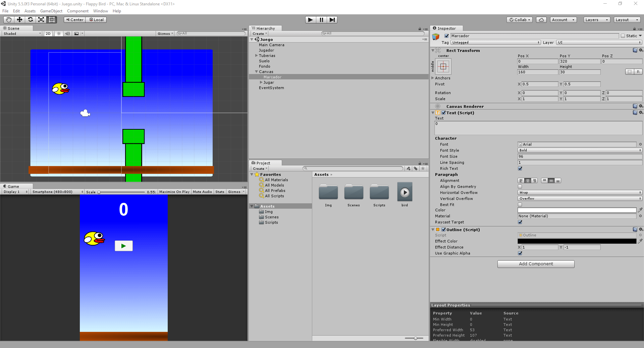Toggle the Marcador object active checkbox
The height and width of the screenshot is (348, 644).
click(446, 36)
